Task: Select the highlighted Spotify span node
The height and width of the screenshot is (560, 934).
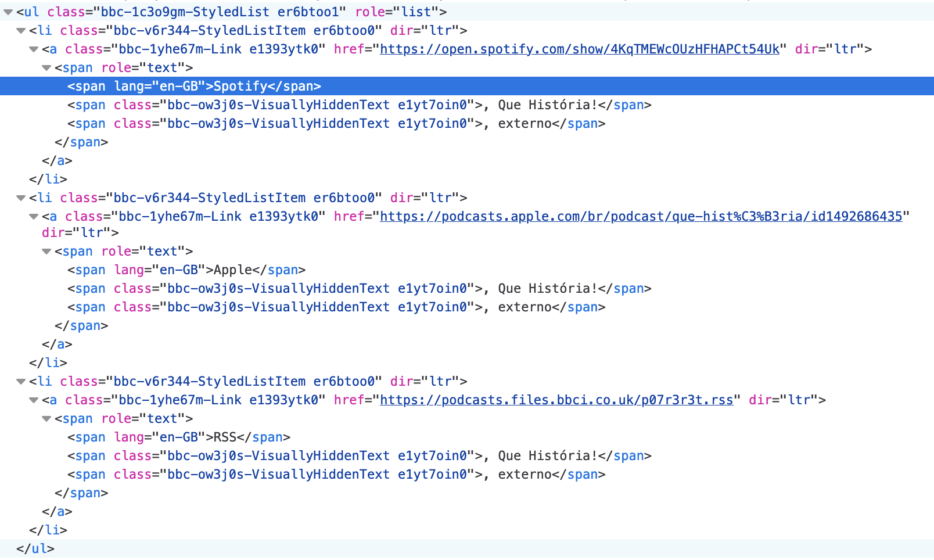Action: pyautogui.click(x=192, y=86)
